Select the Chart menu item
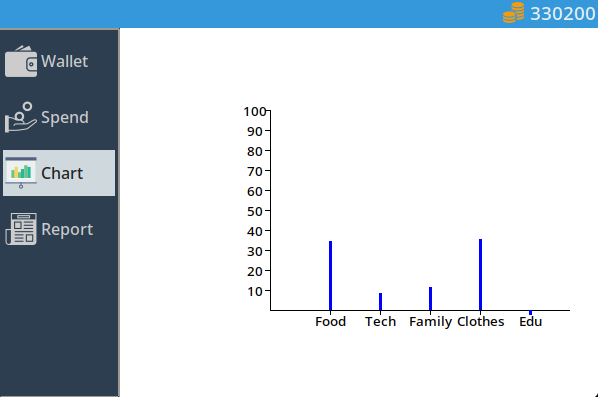This screenshot has width=598, height=397. point(59,173)
